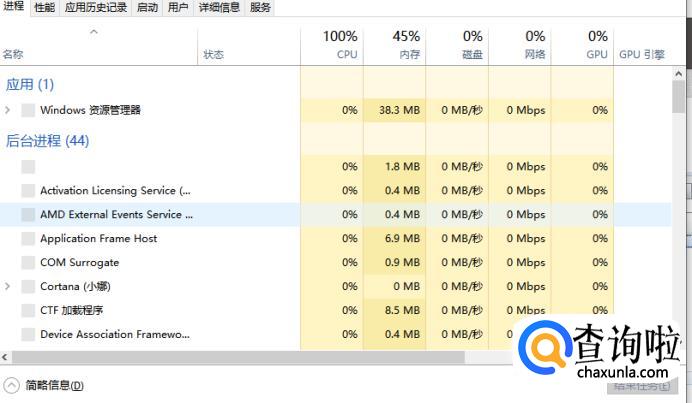Viewport: 692px width, 403px height.
Task: Click the sort arrow above the 名称 column
Action: tap(94, 32)
